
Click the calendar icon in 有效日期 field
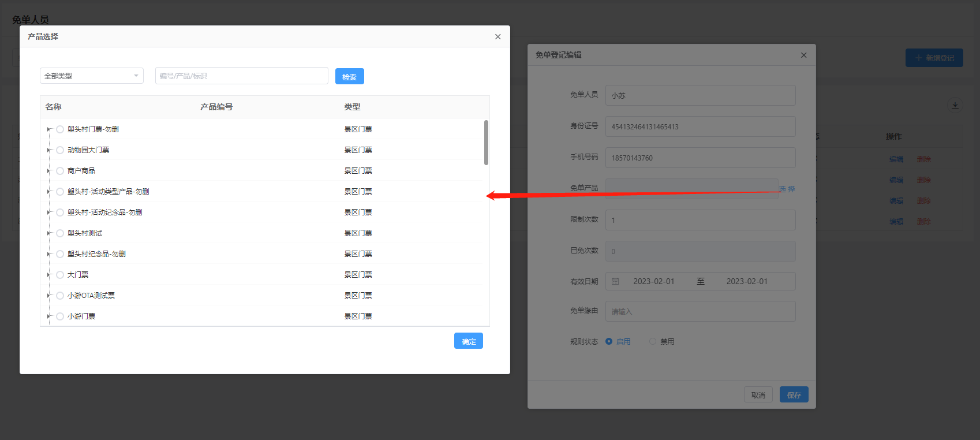click(615, 282)
